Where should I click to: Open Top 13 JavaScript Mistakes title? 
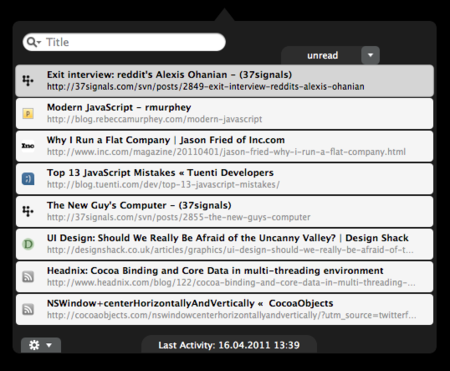click(x=160, y=173)
